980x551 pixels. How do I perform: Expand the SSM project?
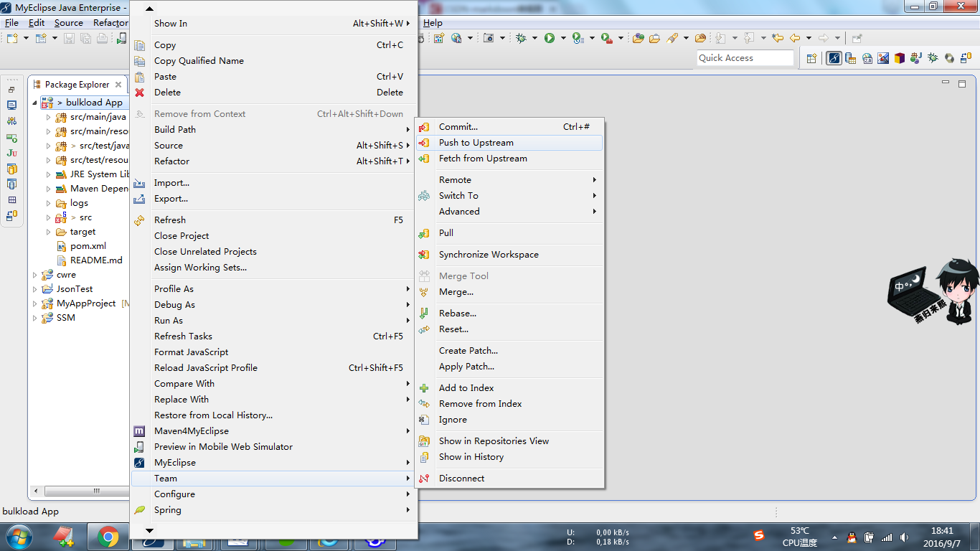[x=34, y=318]
